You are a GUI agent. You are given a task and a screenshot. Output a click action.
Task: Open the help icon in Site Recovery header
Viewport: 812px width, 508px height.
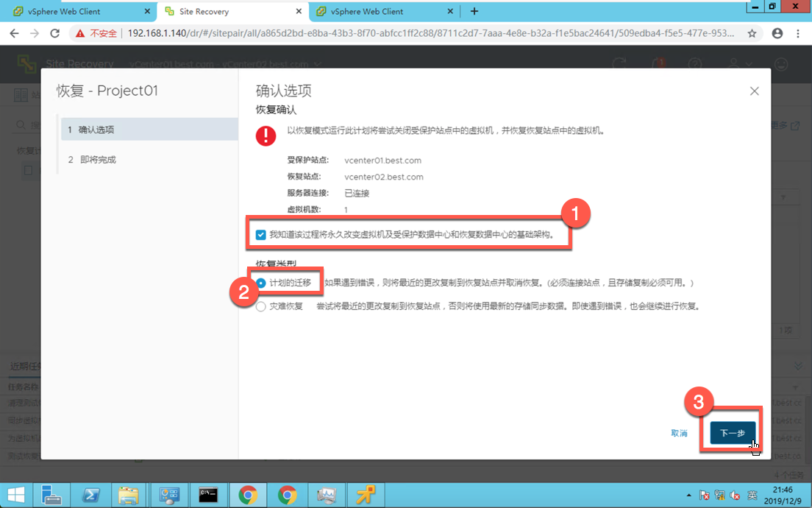tap(695, 64)
